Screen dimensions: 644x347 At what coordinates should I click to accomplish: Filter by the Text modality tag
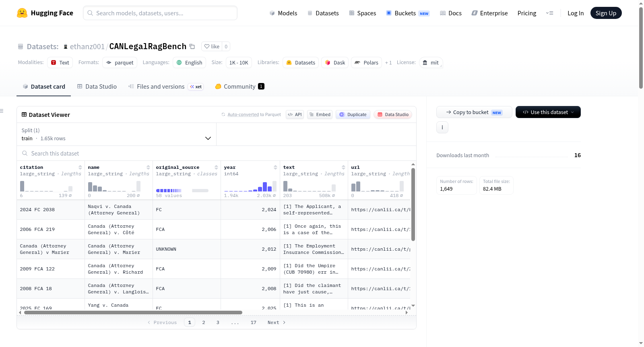pos(60,62)
